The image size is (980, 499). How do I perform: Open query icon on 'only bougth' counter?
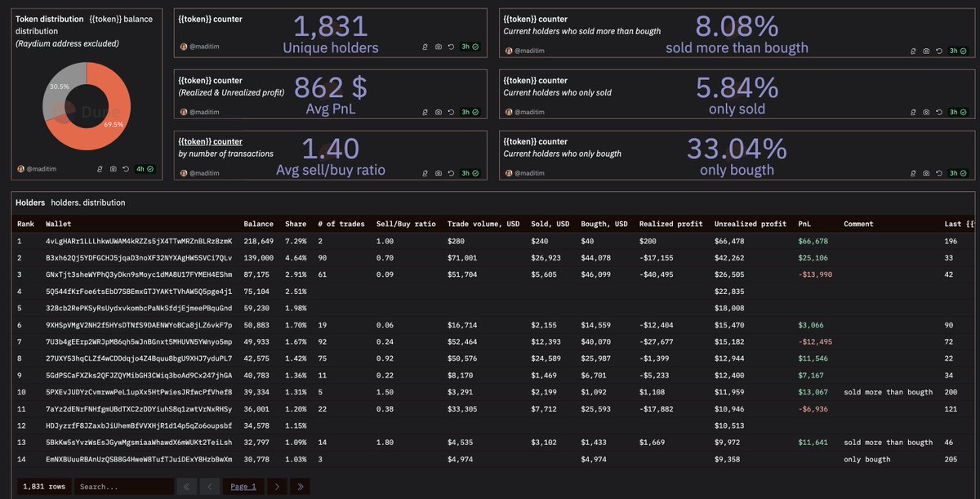914,173
